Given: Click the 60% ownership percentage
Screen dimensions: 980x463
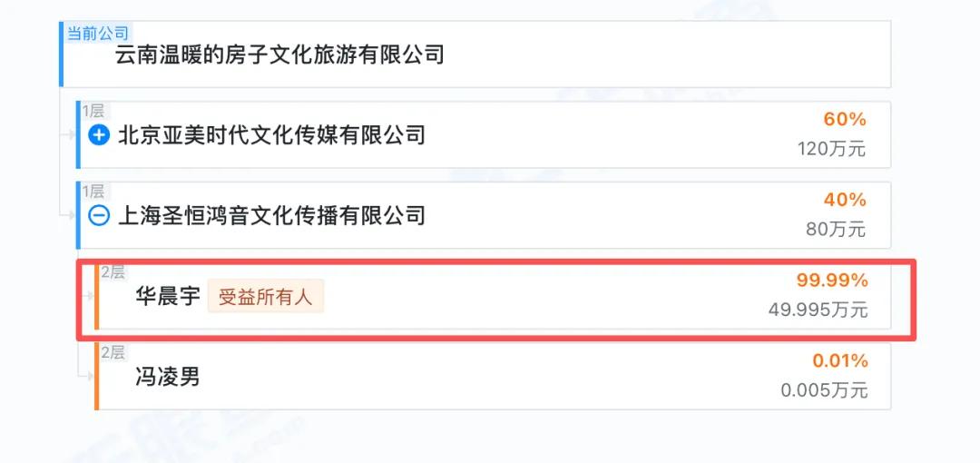Looking at the screenshot, I should click(x=844, y=120).
